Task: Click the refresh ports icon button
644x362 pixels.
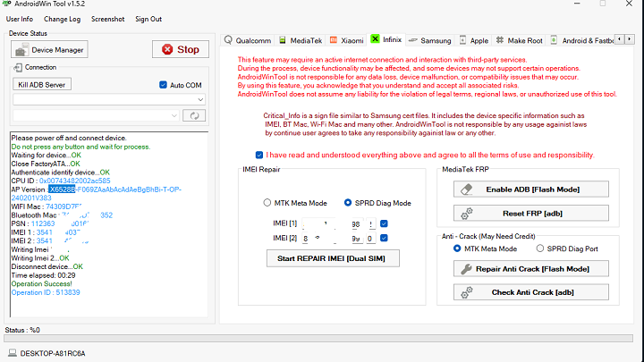Action: [x=194, y=115]
